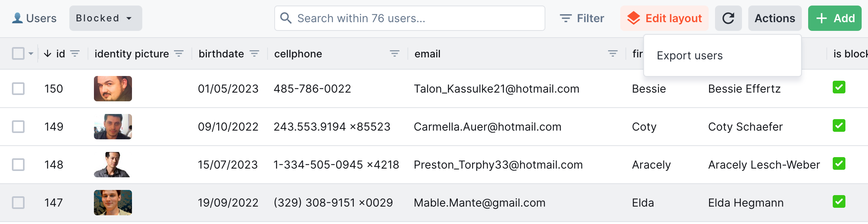The width and height of the screenshot is (868, 224).
Task: Open the Blocked segment dropdown
Action: tap(105, 18)
